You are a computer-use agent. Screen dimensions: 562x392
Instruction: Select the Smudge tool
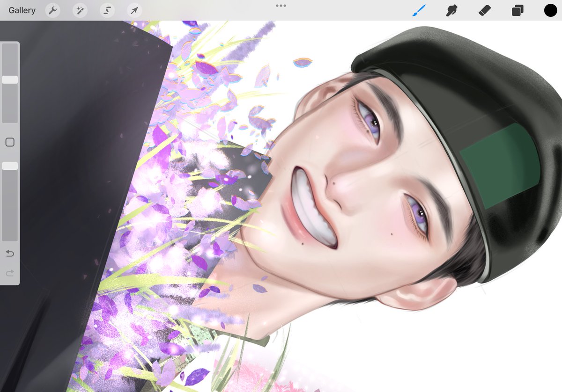(451, 10)
